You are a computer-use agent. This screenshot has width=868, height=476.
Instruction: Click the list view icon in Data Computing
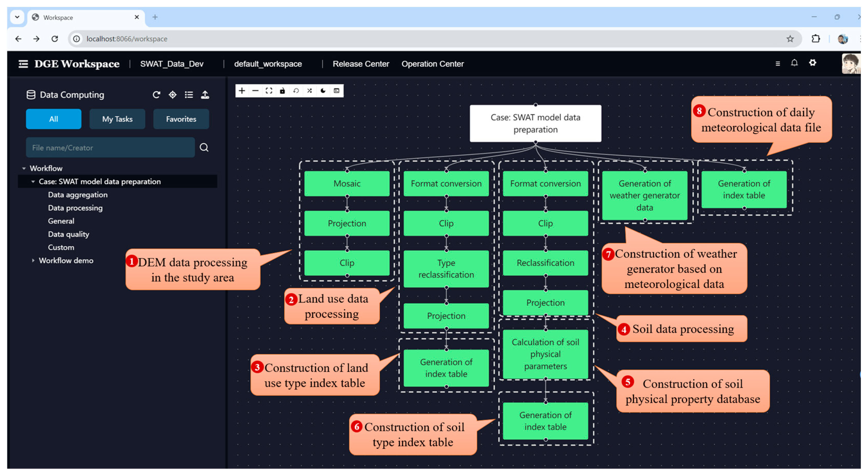(x=189, y=95)
